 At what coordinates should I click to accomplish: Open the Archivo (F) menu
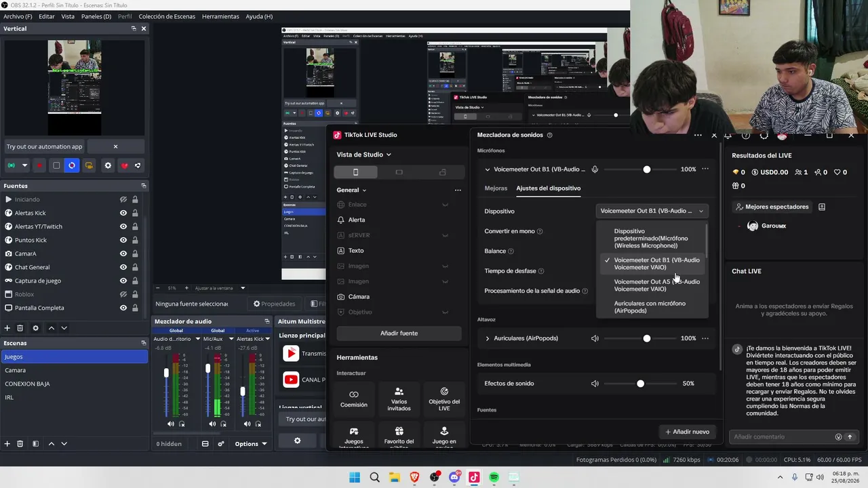pyautogui.click(x=18, y=16)
